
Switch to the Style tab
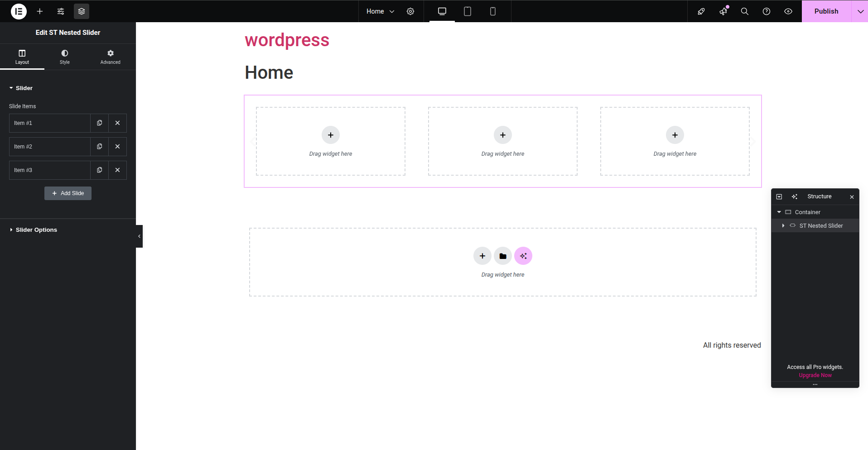pyautogui.click(x=64, y=56)
